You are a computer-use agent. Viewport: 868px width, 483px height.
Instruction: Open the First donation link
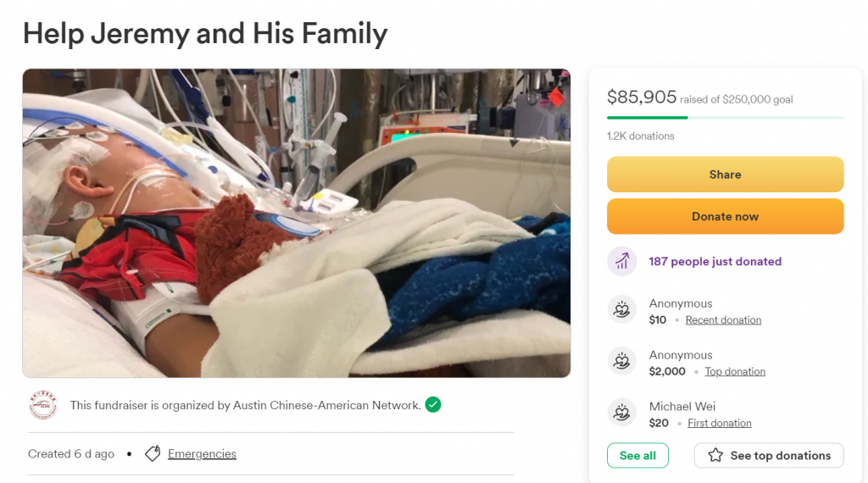pyautogui.click(x=719, y=424)
